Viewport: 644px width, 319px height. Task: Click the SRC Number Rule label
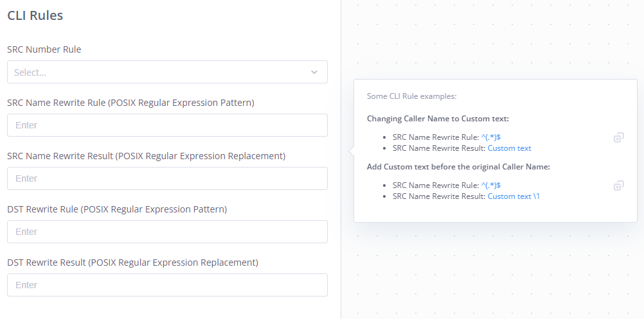pyautogui.click(x=44, y=49)
